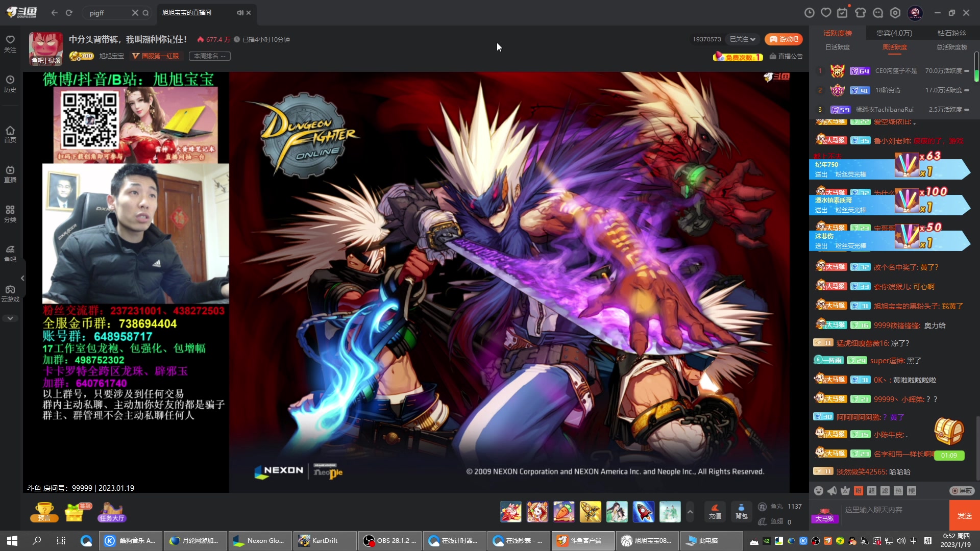
Task: Click the 本周排名 badge
Action: (x=209, y=56)
